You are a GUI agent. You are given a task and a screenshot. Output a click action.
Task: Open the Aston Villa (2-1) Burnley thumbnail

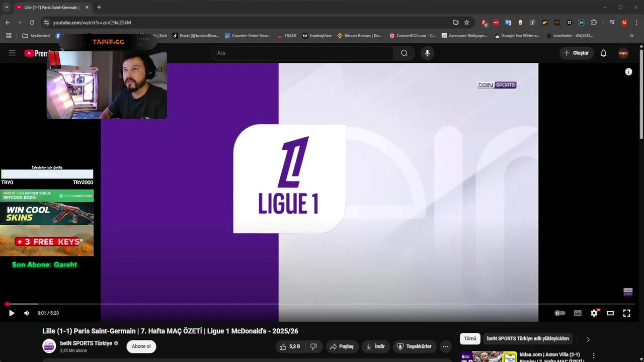pyautogui.click(x=488, y=356)
